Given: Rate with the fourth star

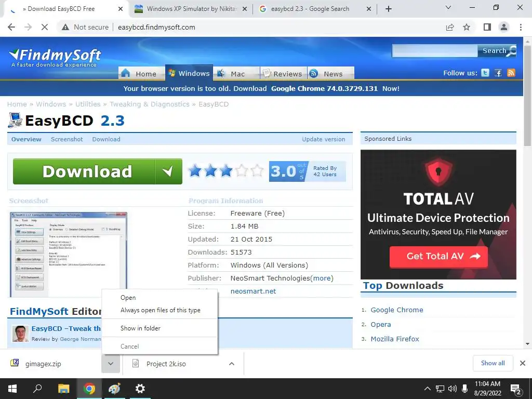Looking at the screenshot, I should [242, 170].
